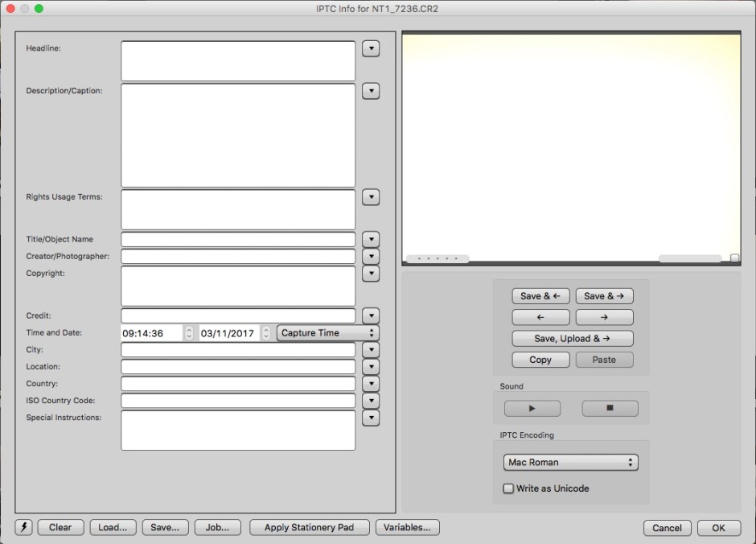
Task: Open the Capture Time dropdown
Action: point(327,333)
